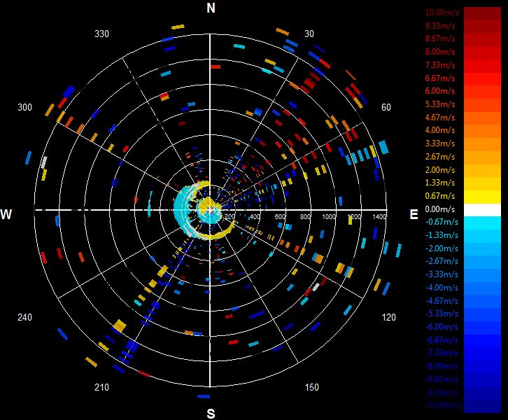Viewport: 508px width, 420px height.
Task: Click the N compass label
Action: [x=211, y=8]
